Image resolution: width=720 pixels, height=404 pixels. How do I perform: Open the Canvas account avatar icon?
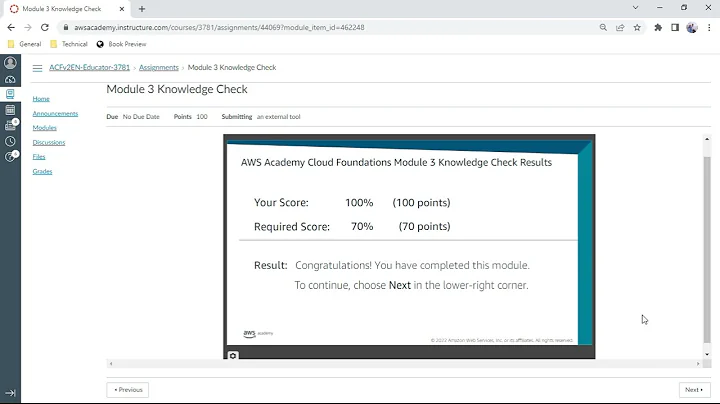(10, 62)
